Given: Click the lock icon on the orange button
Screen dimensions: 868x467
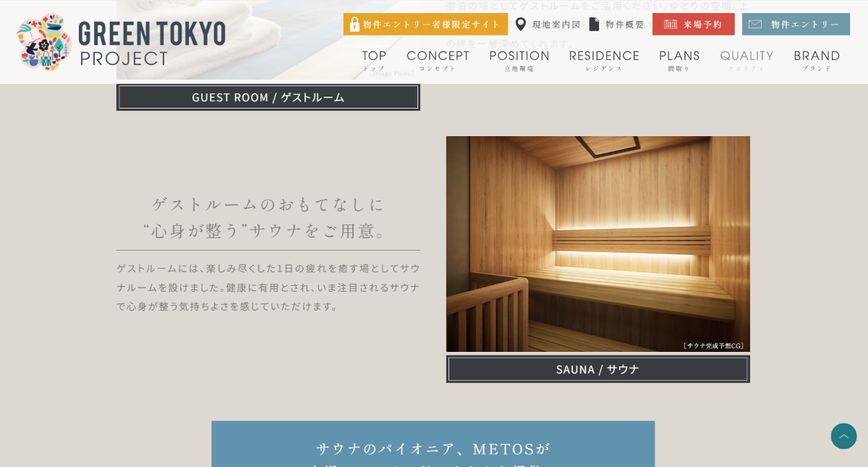Looking at the screenshot, I should (354, 25).
